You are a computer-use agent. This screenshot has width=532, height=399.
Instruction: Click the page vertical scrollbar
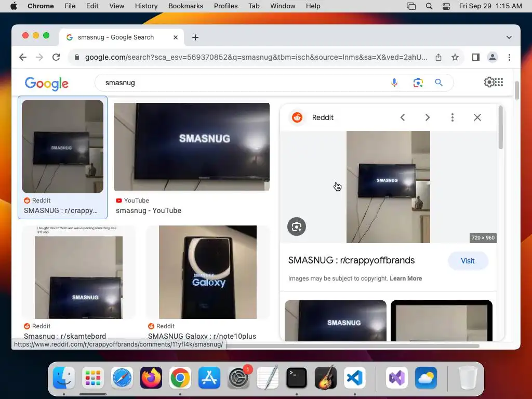click(517, 90)
